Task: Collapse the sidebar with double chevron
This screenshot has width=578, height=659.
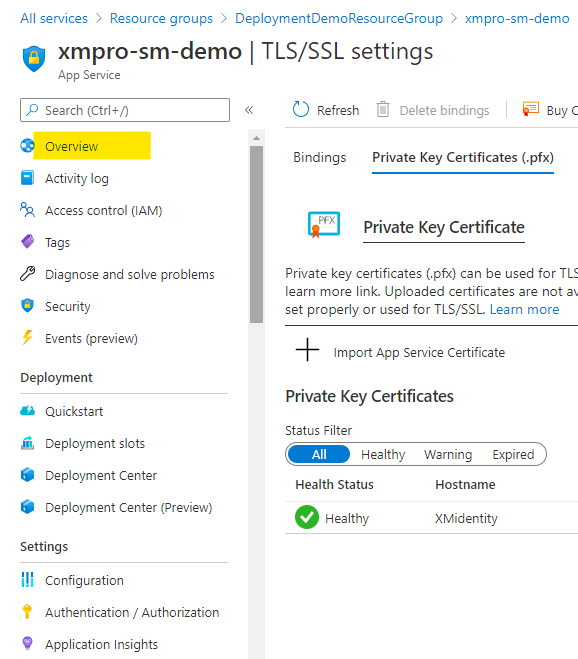Action: pos(249,110)
